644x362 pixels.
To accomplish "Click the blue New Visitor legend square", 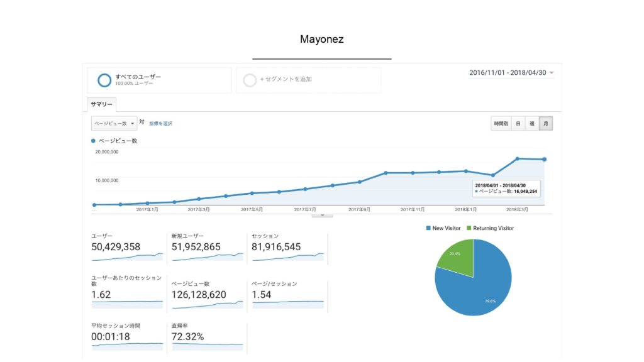I will coord(428,228).
